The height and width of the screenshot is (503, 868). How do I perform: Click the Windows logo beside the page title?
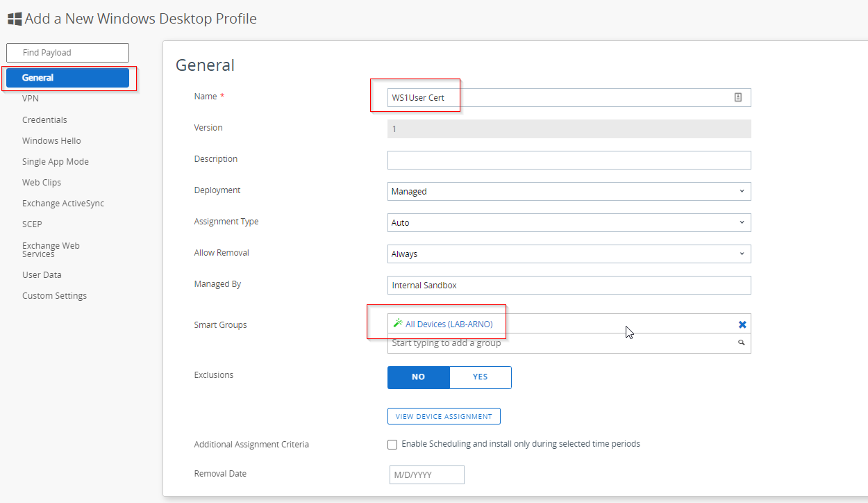click(13, 18)
